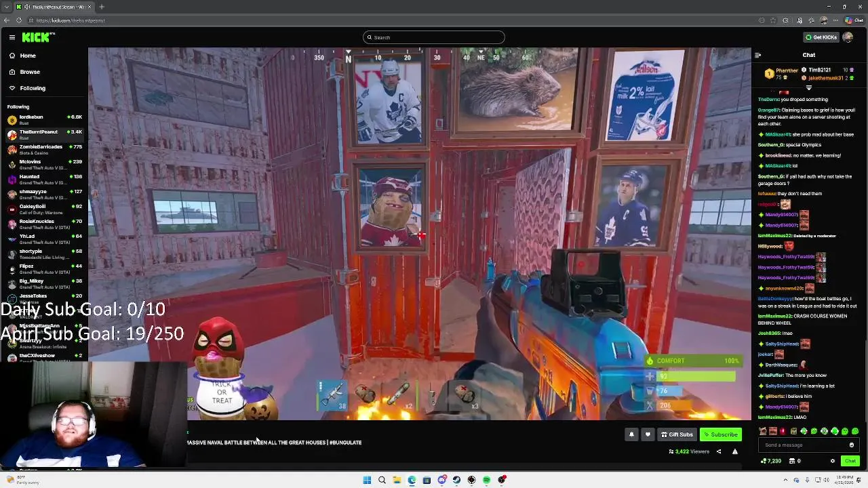This screenshot has height=488, width=868.
Task: Open the Kick hamburger menu
Action: pyautogui.click(x=12, y=37)
